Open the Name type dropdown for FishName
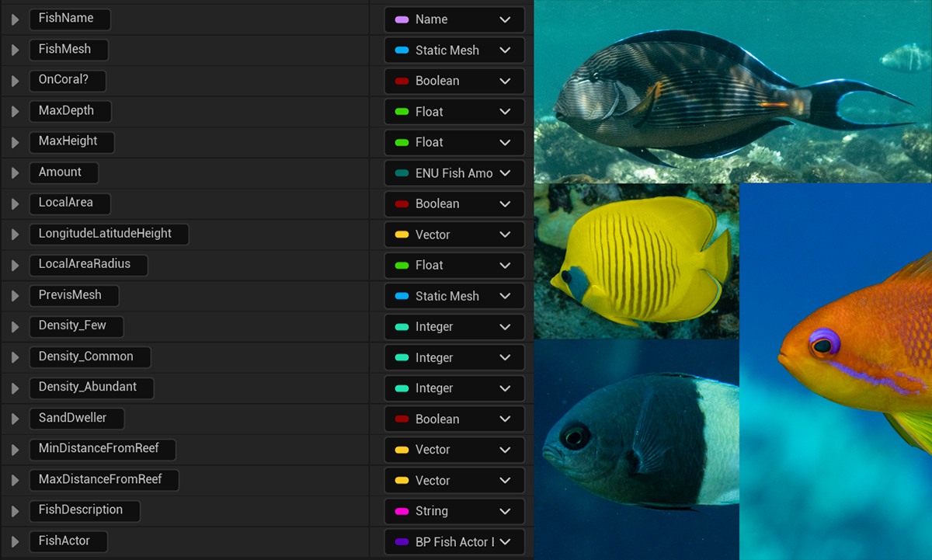 tap(454, 19)
